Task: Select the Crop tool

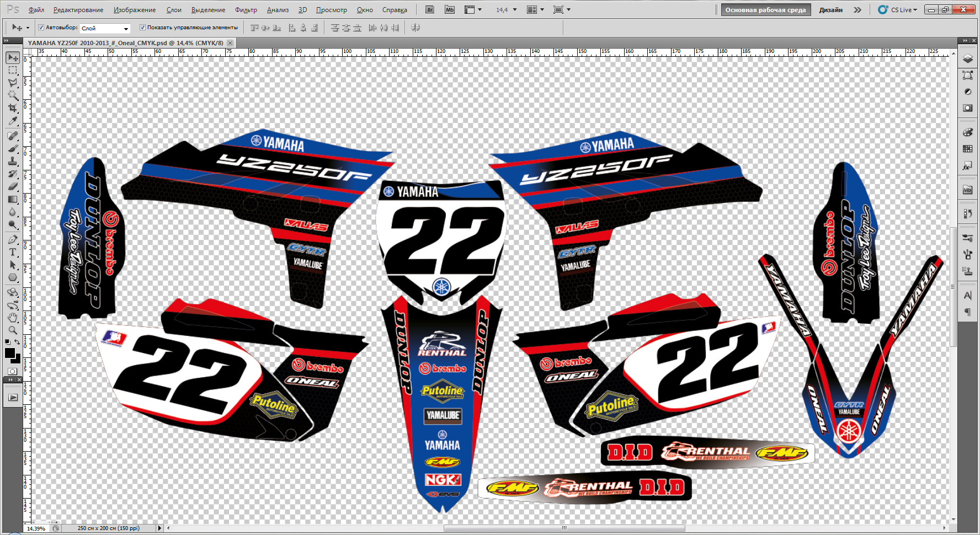Action: [x=13, y=108]
